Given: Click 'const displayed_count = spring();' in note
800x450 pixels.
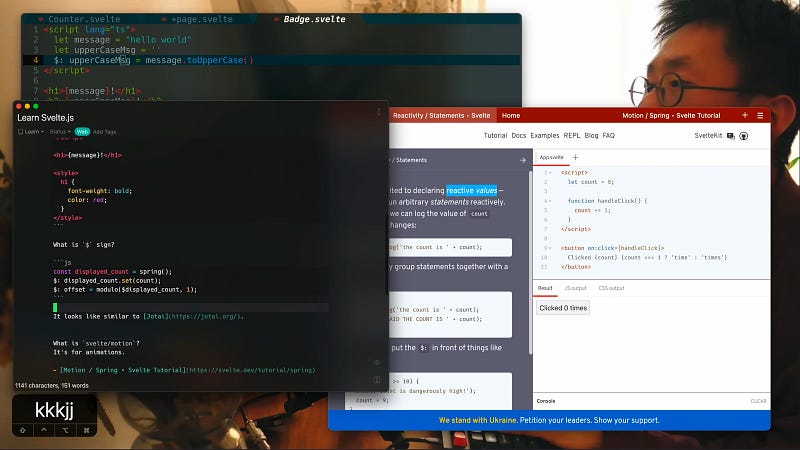Looking at the screenshot, I should pyautogui.click(x=112, y=272).
